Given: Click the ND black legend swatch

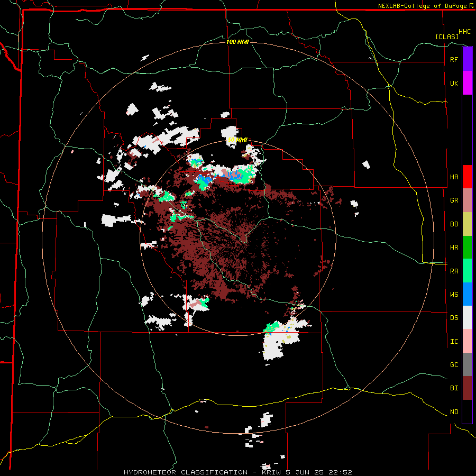Looking at the screenshot, I should (467, 411).
